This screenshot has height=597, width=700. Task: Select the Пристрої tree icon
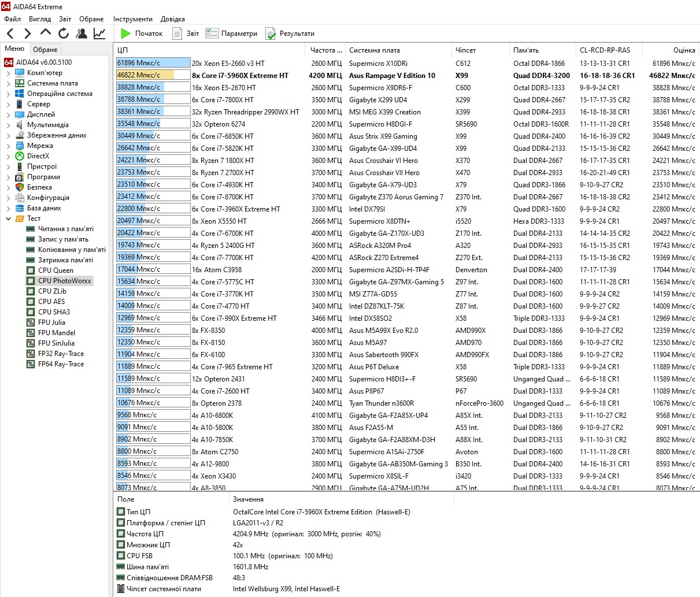tap(20, 166)
